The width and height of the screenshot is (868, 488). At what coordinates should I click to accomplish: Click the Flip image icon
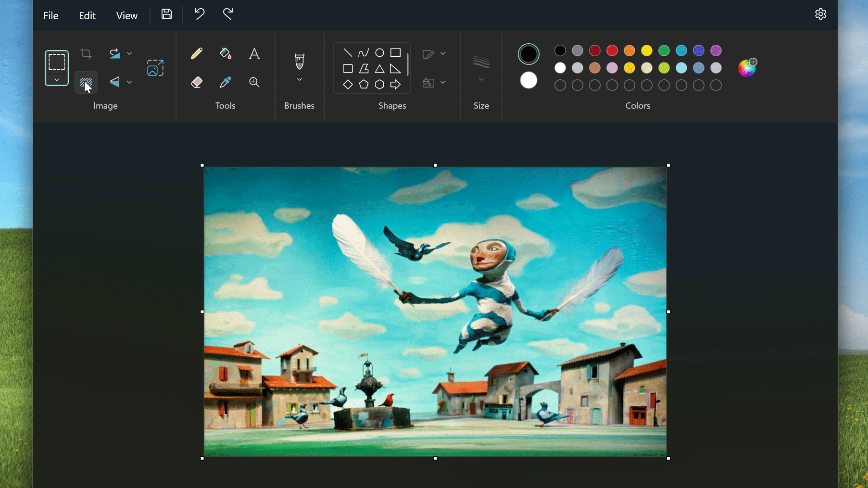pos(114,82)
